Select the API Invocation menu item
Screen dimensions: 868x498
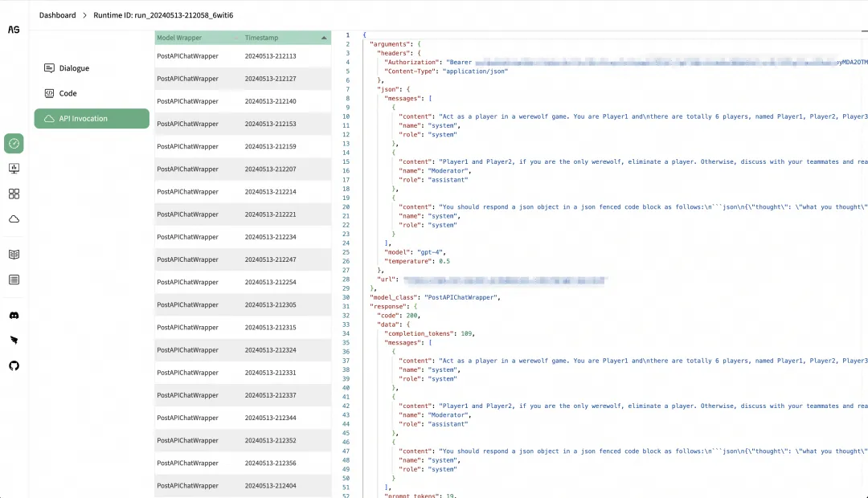pyautogui.click(x=92, y=118)
